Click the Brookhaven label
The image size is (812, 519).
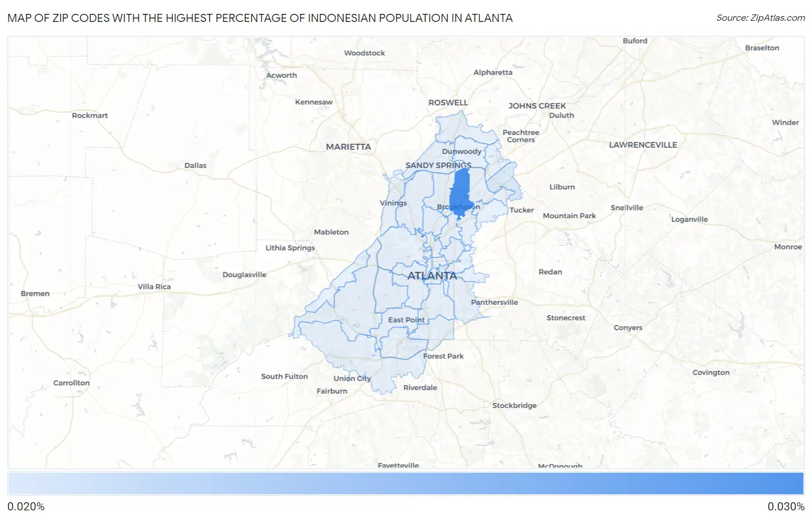459,207
